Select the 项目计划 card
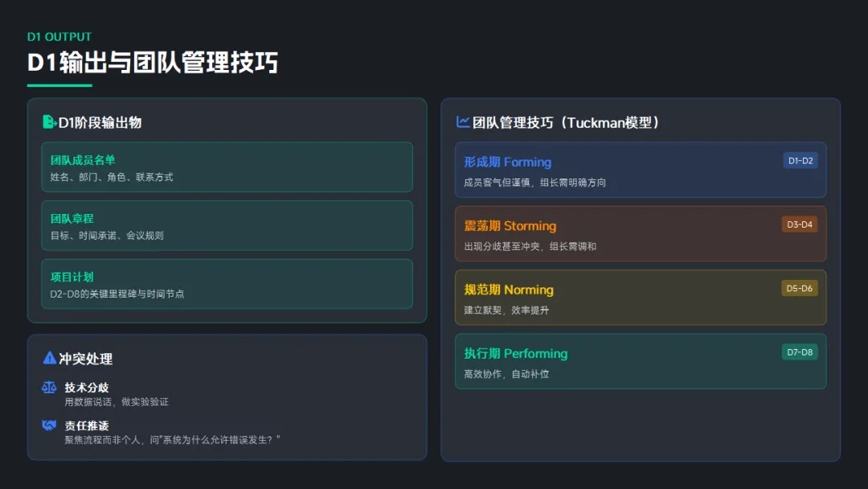Screen dimensions: 868x489 click(227, 284)
